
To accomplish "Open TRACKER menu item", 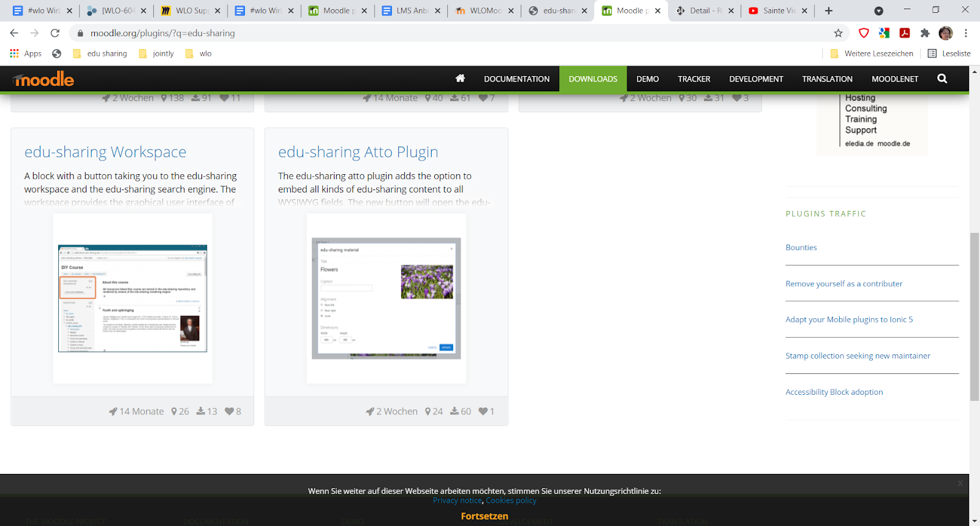I will coord(694,79).
